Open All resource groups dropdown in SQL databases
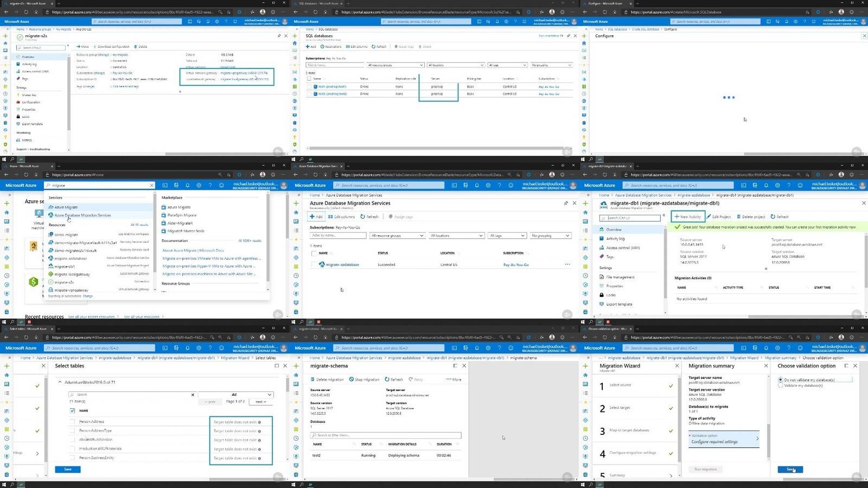Viewport: 868px width, 488px height. [x=394, y=65]
